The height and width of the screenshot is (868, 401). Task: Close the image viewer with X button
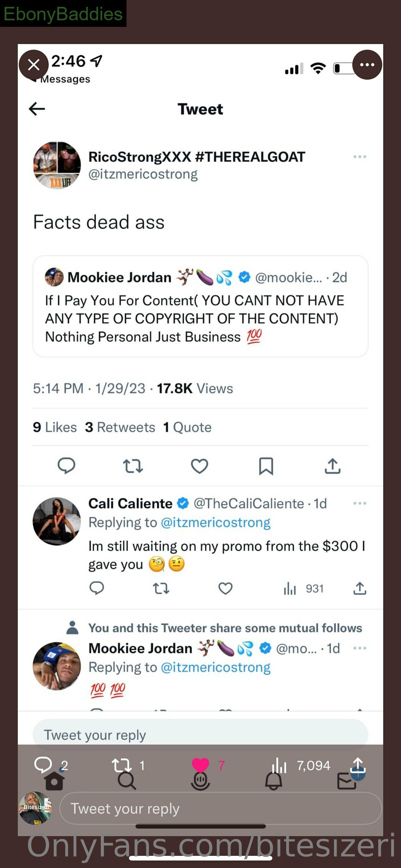pos(34,65)
